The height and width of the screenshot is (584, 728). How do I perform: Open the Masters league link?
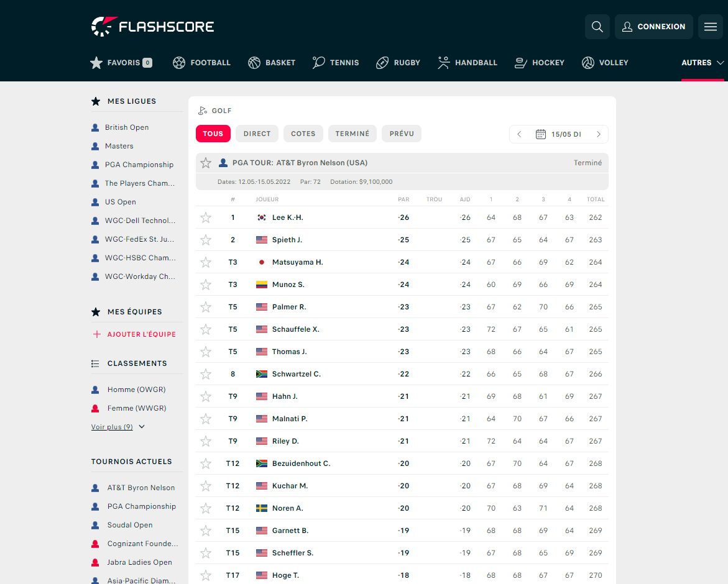coord(119,146)
